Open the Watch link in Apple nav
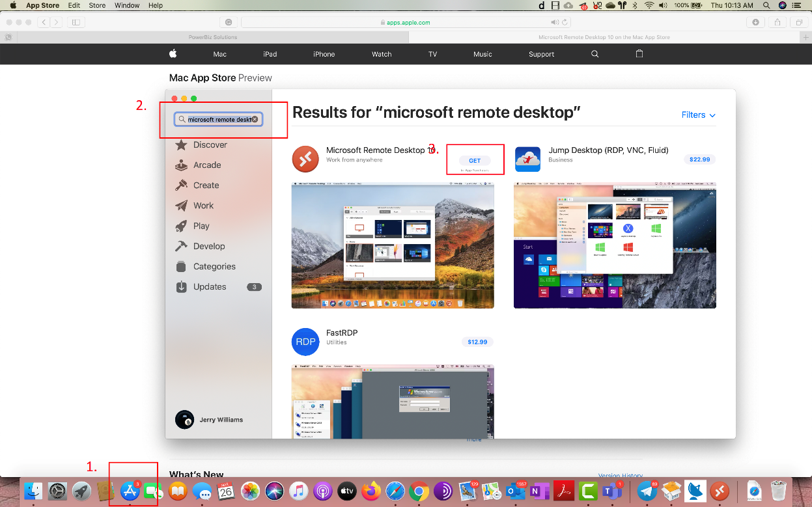 (x=382, y=54)
